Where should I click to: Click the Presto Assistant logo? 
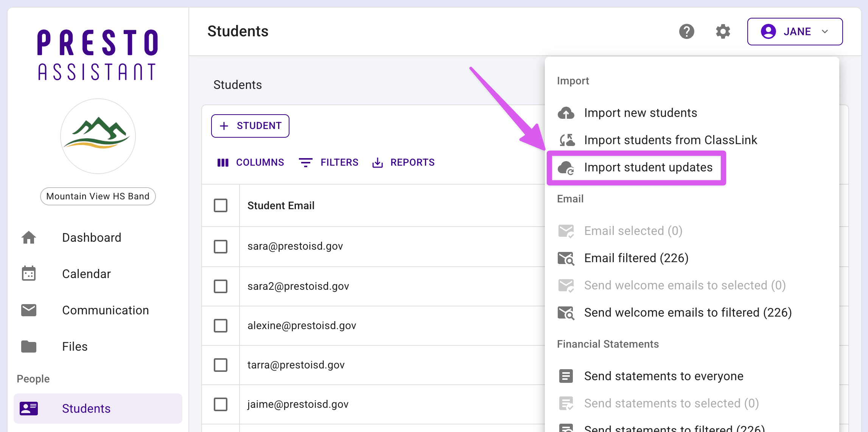tap(98, 55)
